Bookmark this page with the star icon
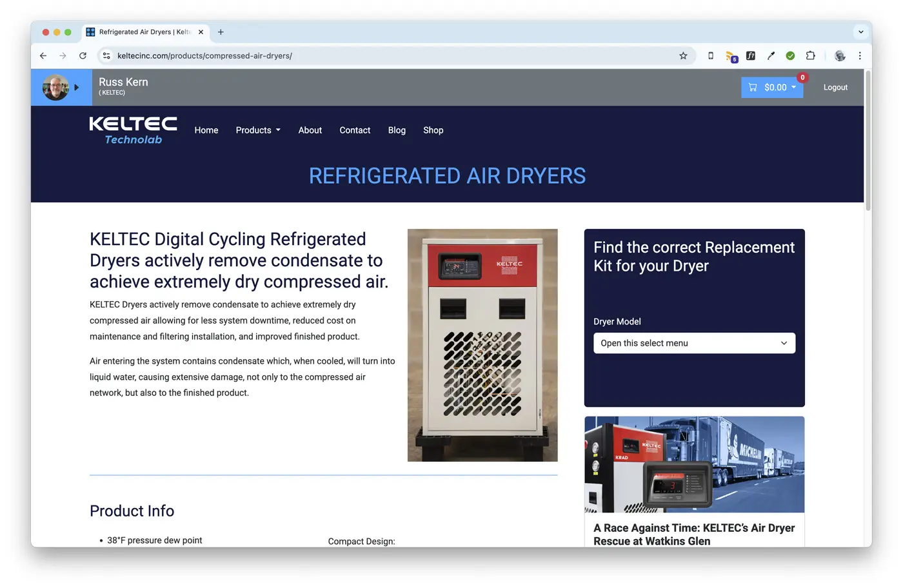The width and height of the screenshot is (903, 588). click(x=683, y=56)
